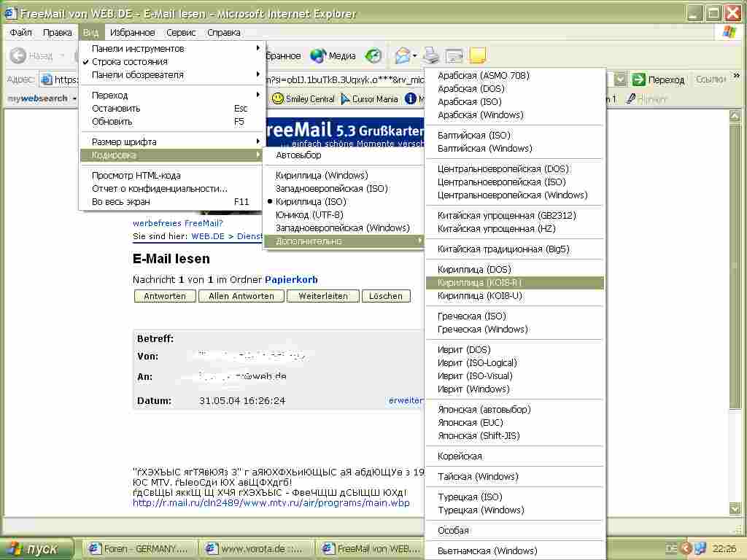
Task: Click the FreeMail von WEB taskbar button
Action: (371, 549)
